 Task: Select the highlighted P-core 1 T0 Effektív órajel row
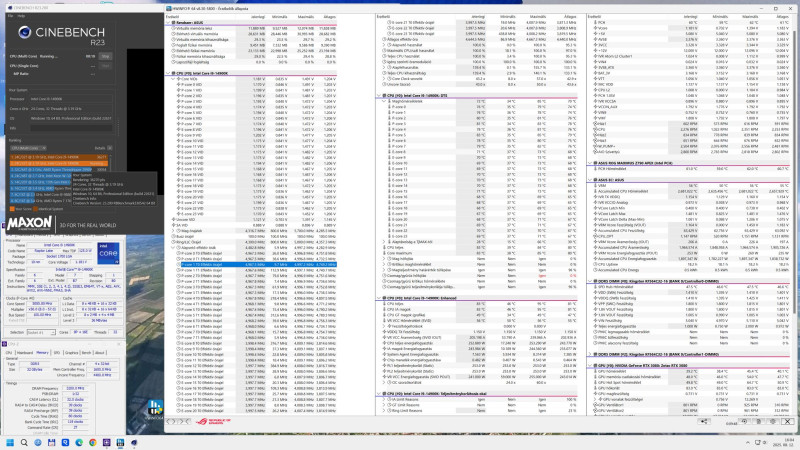(257, 265)
